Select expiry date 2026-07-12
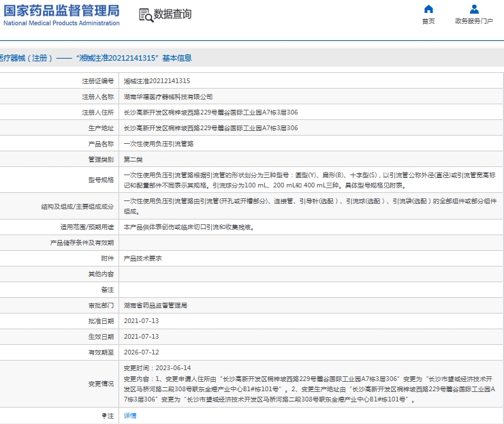The height and width of the screenshot is (424, 504). [142, 352]
